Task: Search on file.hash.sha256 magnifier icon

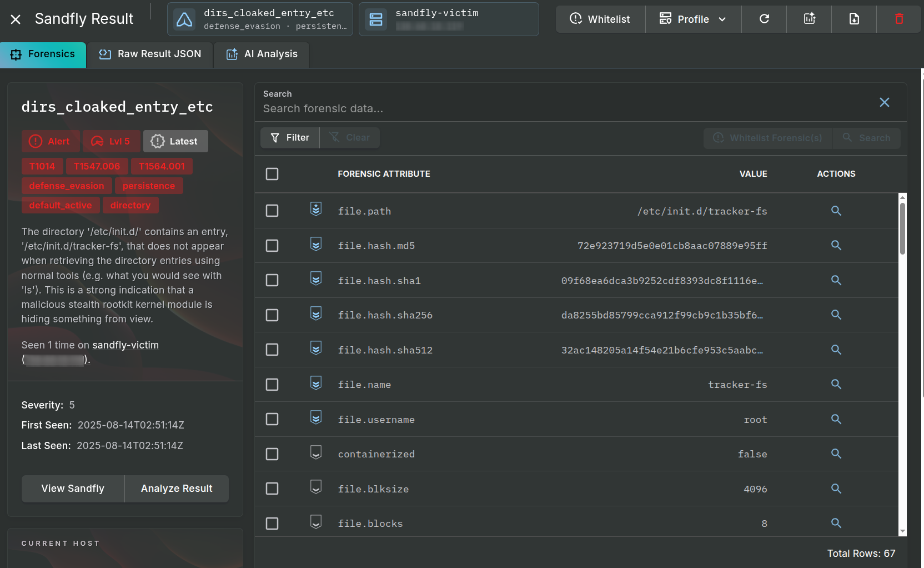Action: [836, 315]
